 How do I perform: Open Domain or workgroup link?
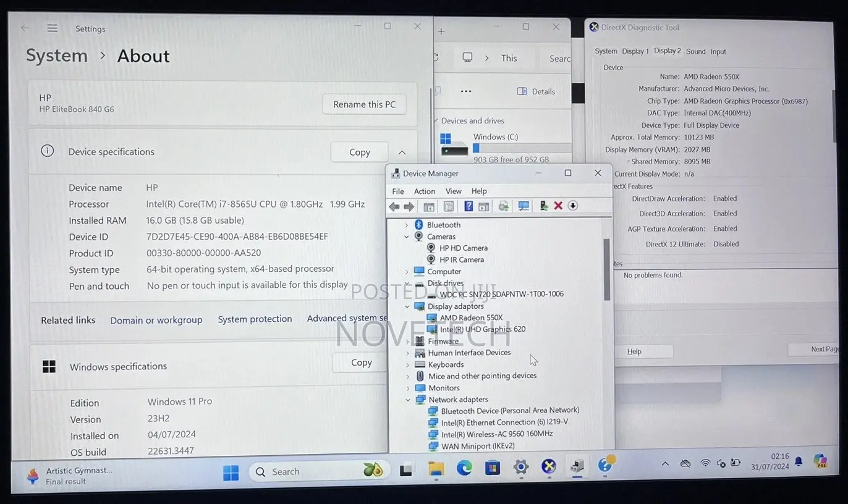point(156,320)
